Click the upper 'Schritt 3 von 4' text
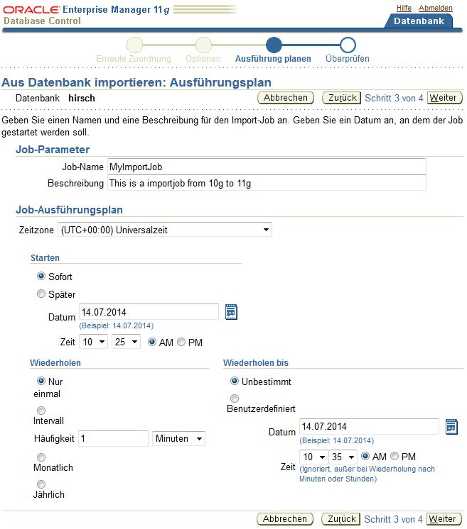The image size is (467, 529). (x=393, y=98)
